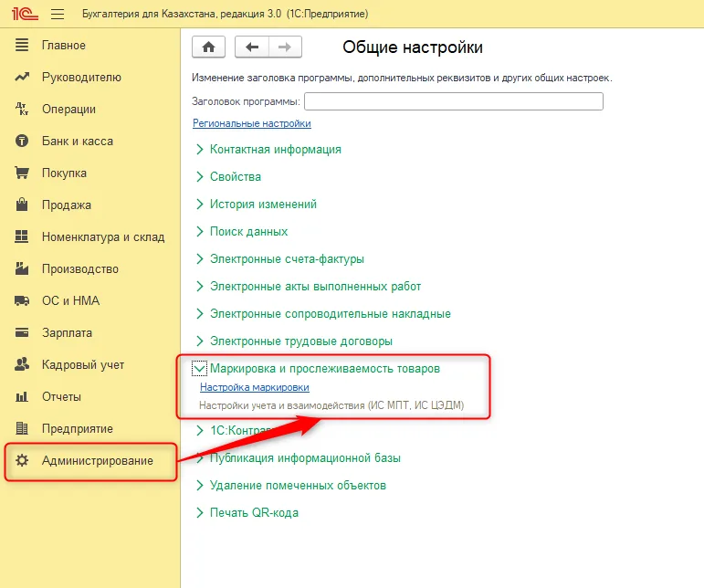
Task: Expand the История изменений group chevron
Action: coord(200,205)
